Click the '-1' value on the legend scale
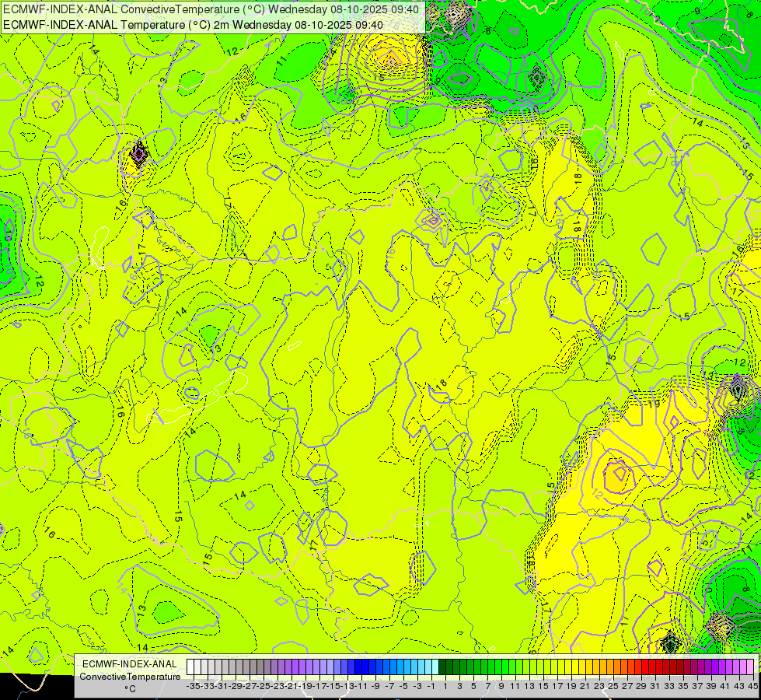The height and width of the screenshot is (700, 761). 431,686
